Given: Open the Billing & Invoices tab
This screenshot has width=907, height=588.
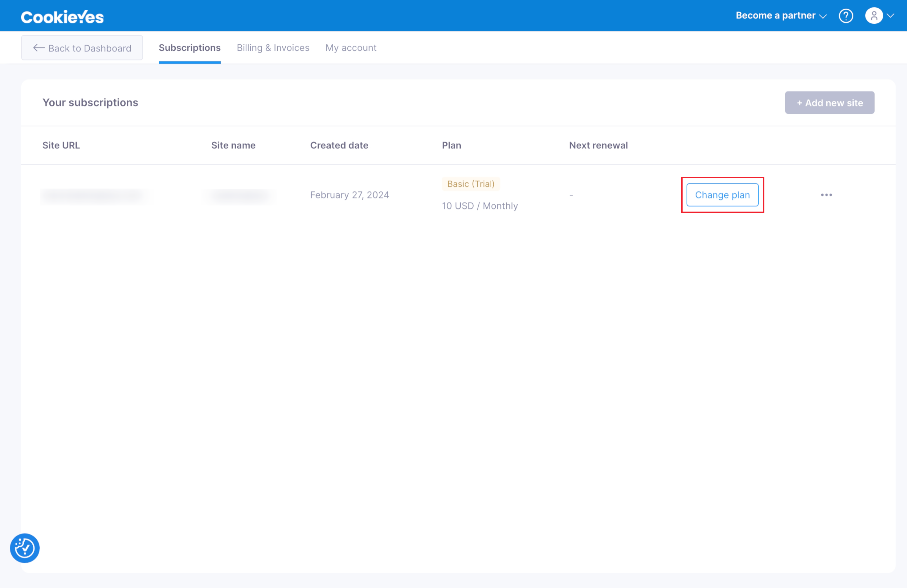Looking at the screenshot, I should (x=273, y=48).
